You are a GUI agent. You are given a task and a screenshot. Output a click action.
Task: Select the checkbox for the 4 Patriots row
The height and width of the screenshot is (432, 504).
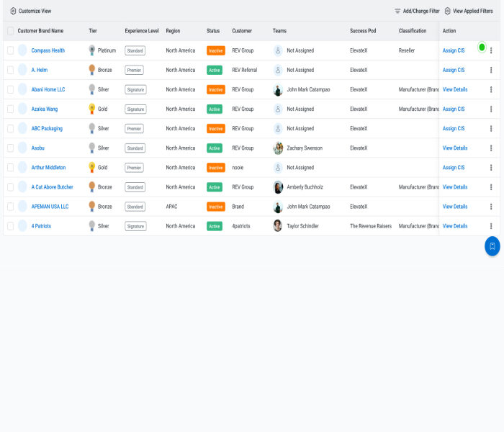10,225
